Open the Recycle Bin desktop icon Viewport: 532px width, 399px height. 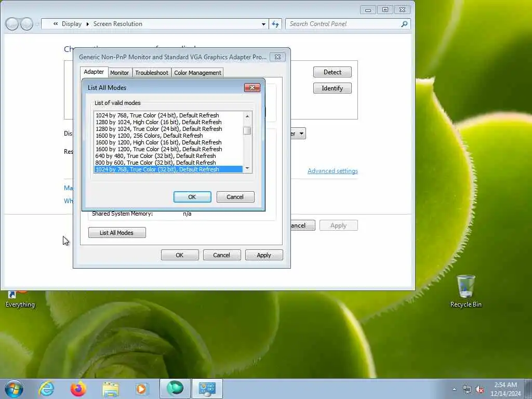point(465,291)
